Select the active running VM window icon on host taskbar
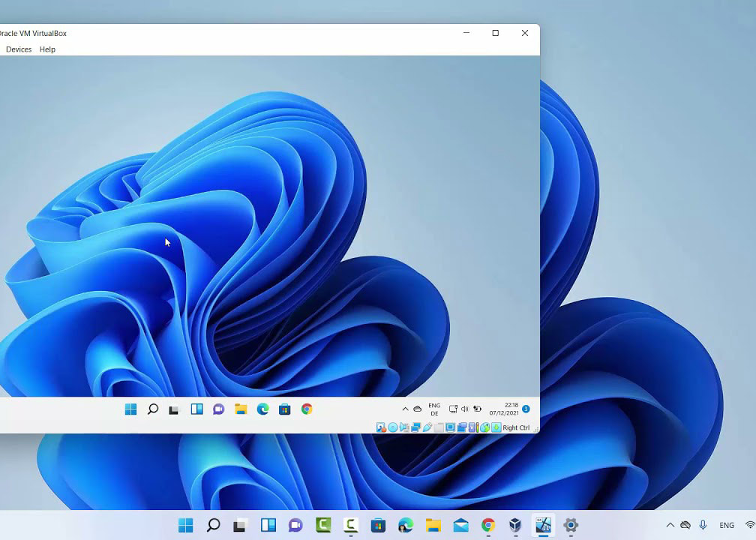The height and width of the screenshot is (540, 756). pos(543,525)
